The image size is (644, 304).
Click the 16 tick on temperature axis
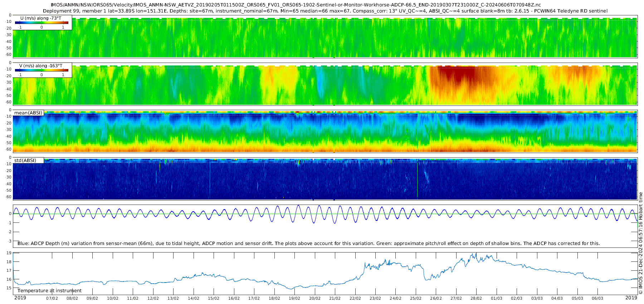(x=9, y=279)
